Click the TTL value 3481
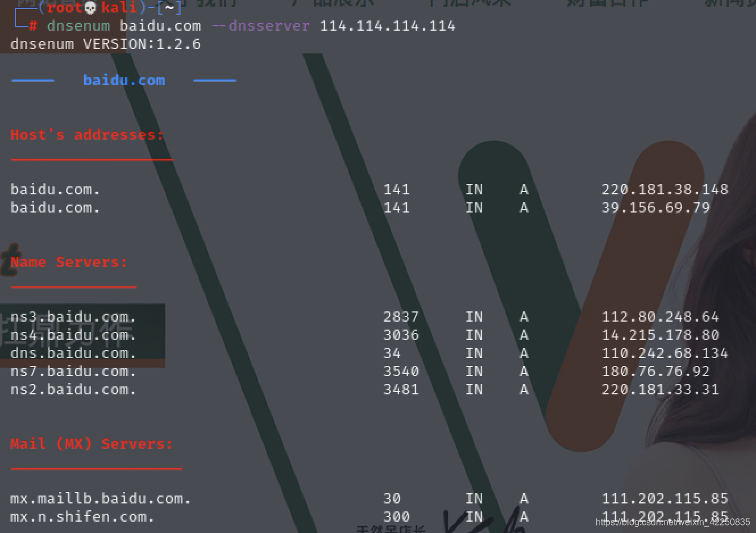 click(x=401, y=389)
